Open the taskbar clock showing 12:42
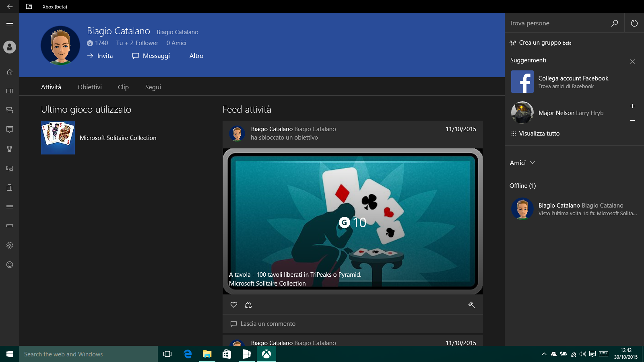644x362 pixels. pyautogui.click(x=626, y=354)
